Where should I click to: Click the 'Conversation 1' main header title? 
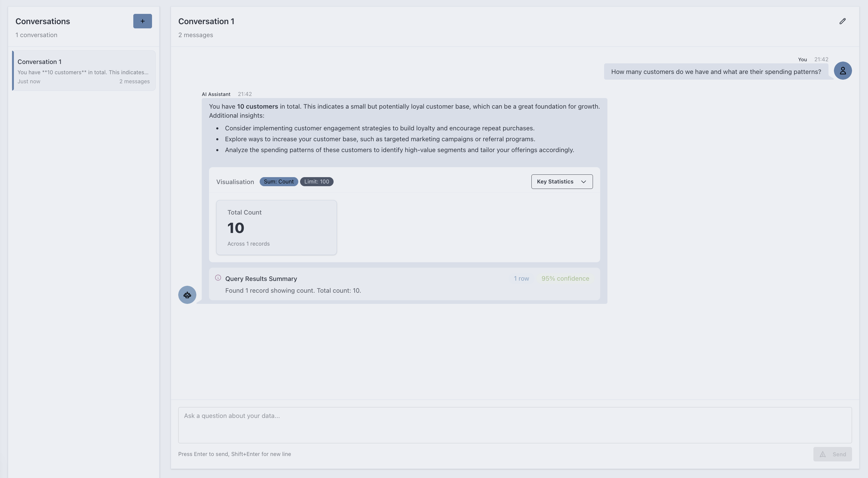(x=206, y=21)
